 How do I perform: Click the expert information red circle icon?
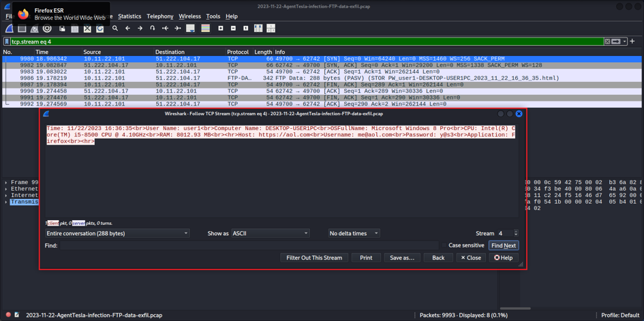[x=8, y=316]
